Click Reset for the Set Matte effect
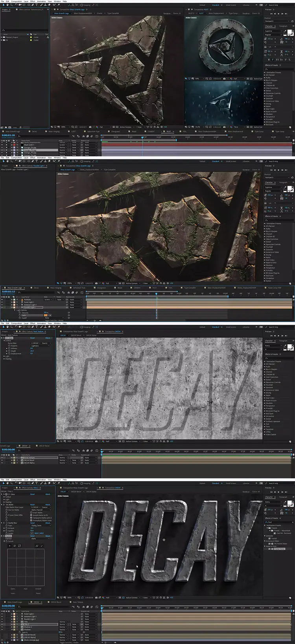Image resolution: width=295 pixels, height=644 pixels. (33, 505)
